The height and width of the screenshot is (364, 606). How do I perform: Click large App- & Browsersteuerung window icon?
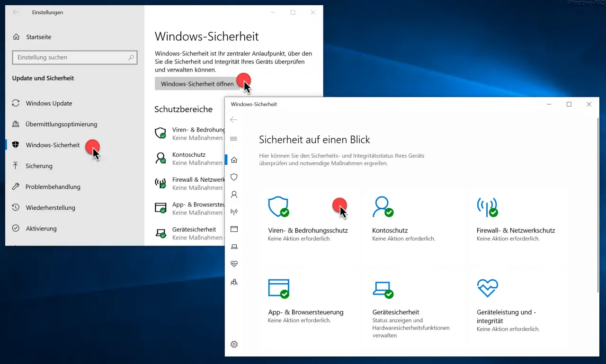click(278, 288)
